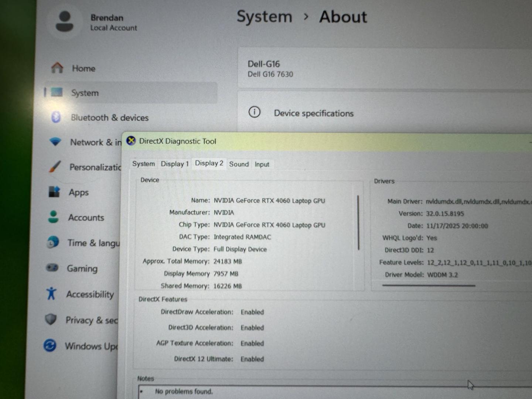Open Accounts settings icon
Image resolution: width=532 pixels, height=399 pixels.
click(x=54, y=217)
